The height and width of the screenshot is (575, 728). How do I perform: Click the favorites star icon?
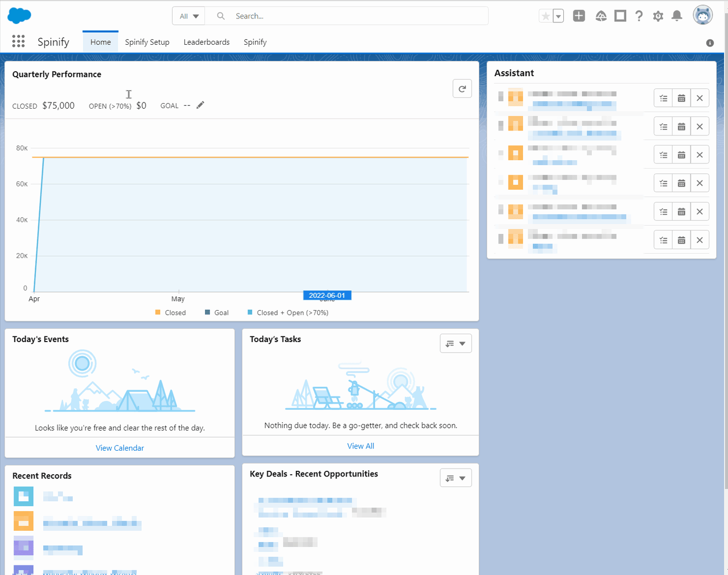[x=545, y=16]
